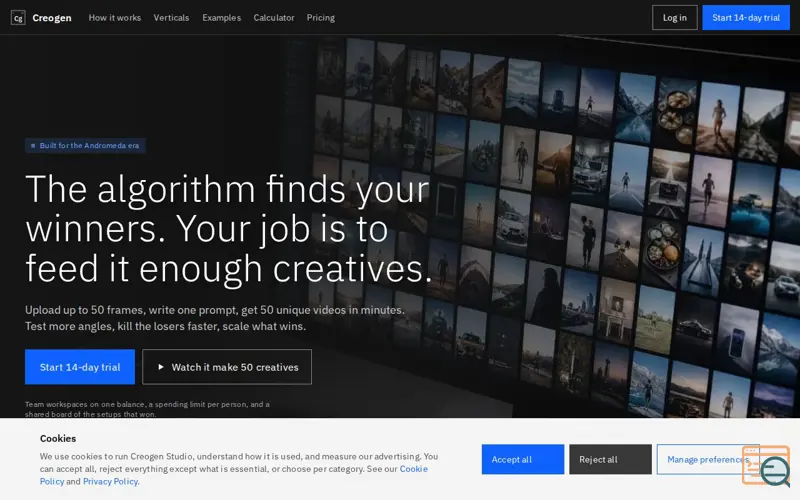Click the floating search chat icon
This screenshot has width=800, height=500.
pos(768,466)
